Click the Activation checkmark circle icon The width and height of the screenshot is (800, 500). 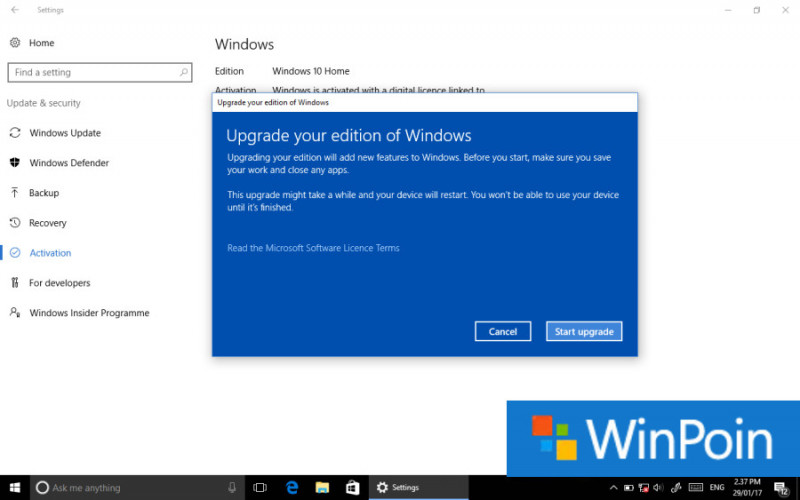(x=15, y=253)
